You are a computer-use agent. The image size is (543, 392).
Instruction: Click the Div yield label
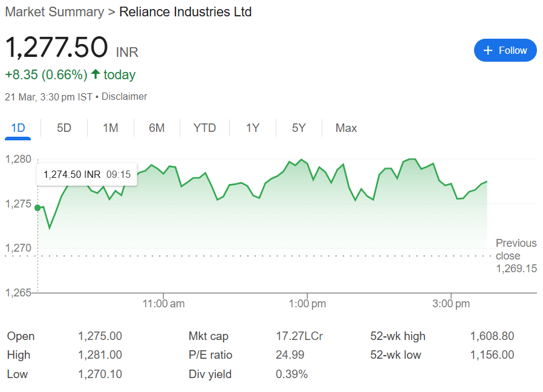(210, 374)
